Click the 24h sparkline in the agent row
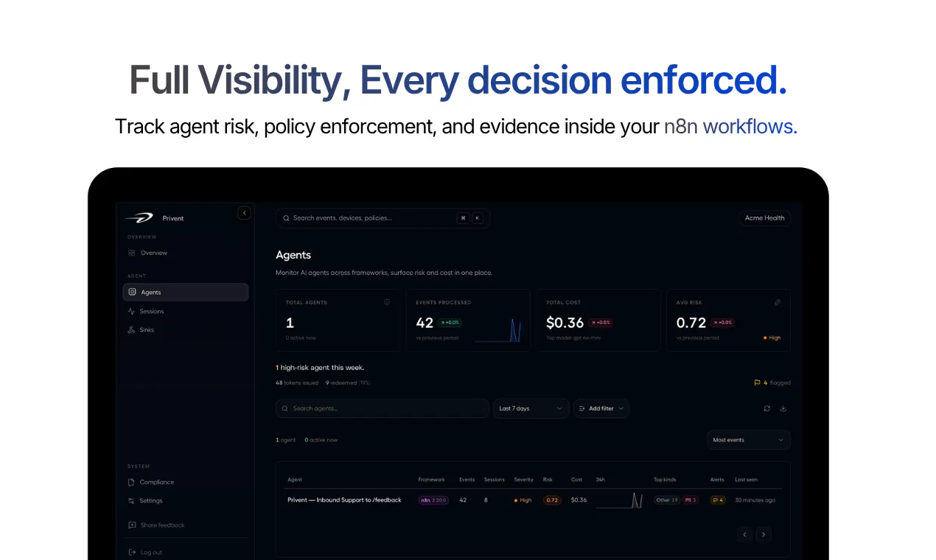 tap(619, 501)
